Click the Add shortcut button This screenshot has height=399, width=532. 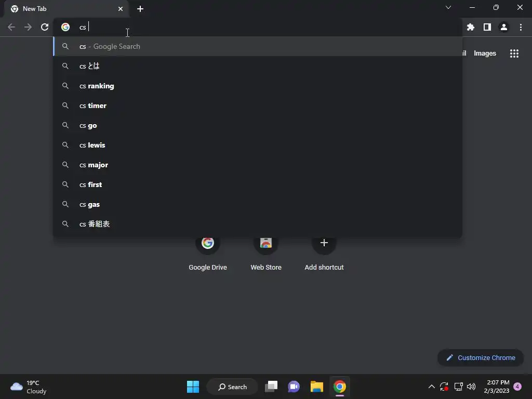324,253
